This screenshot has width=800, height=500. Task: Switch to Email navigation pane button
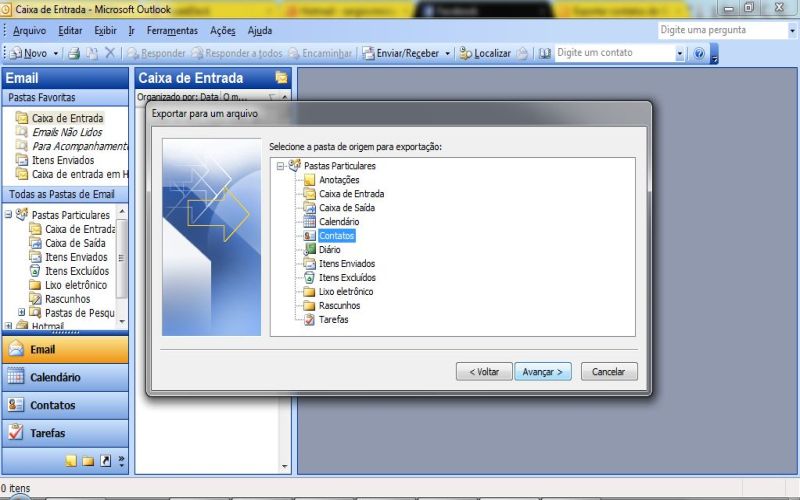click(x=65, y=349)
